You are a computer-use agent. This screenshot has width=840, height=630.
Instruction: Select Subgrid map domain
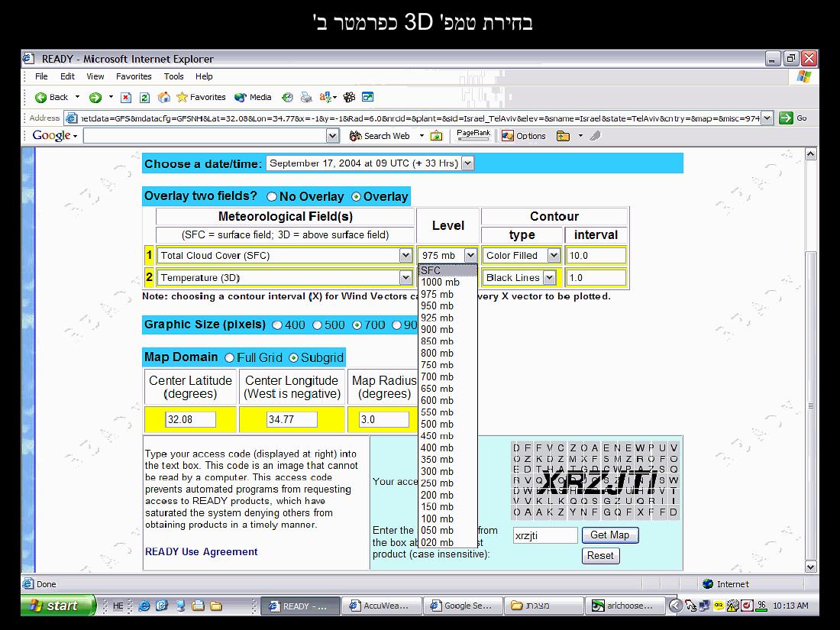pyautogui.click(x=293, y=357)
